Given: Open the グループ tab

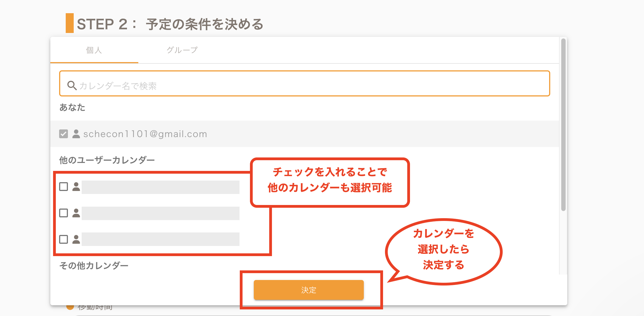Looking at the screenshot, I should [x=182, y=50].
